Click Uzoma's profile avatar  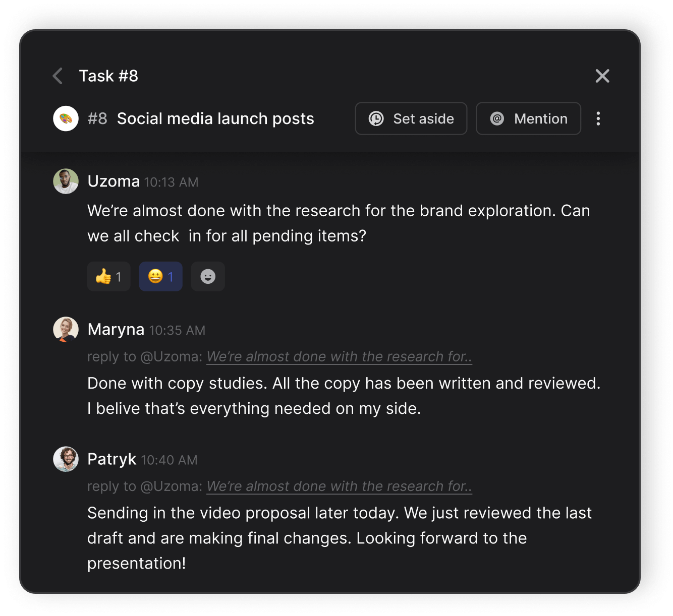pyautogui.click(x=66, y=180)
